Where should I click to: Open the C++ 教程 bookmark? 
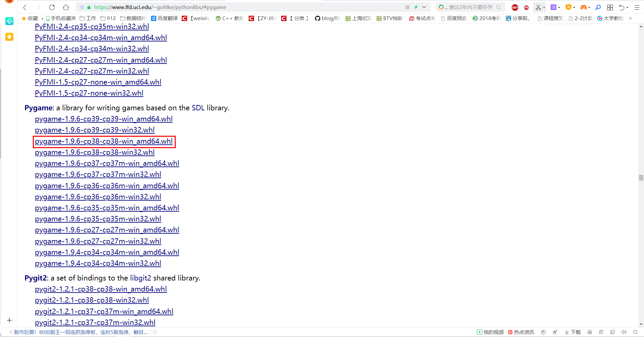coord(230,18)
